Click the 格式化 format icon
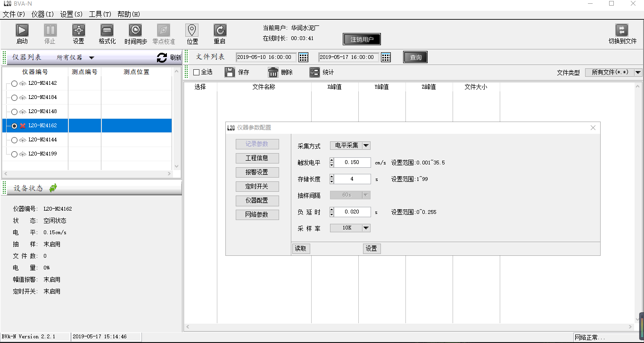The height and width of the screenshot is (343, 644). tap(107, 31)
